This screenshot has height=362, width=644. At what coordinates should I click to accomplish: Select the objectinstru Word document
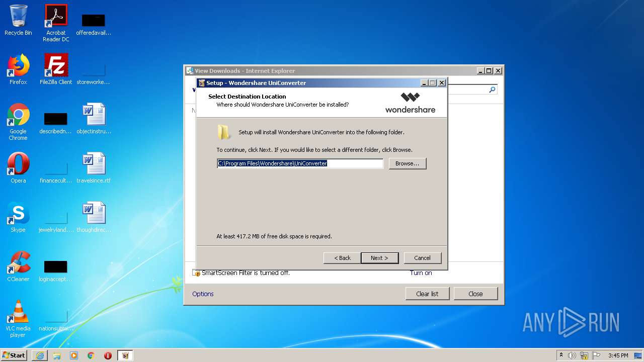tap(94, 119)
